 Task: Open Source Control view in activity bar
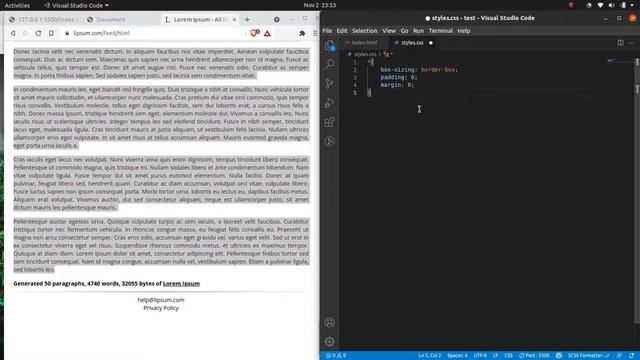pos(330,83)
